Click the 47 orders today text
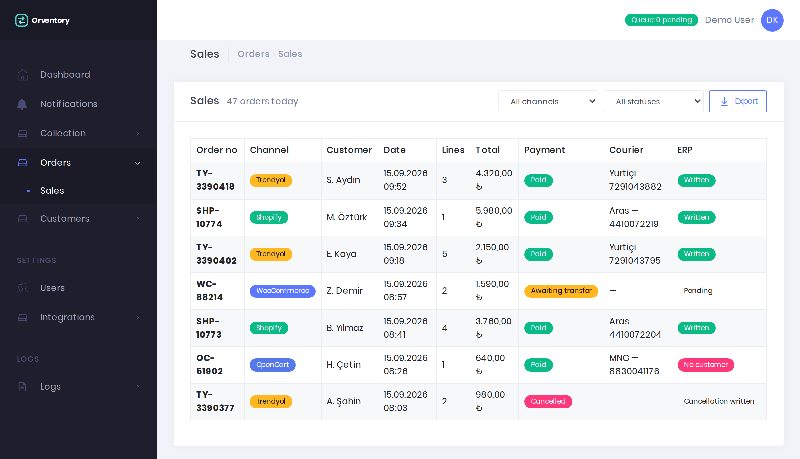800x459 pixels. (x=262, y=101)
